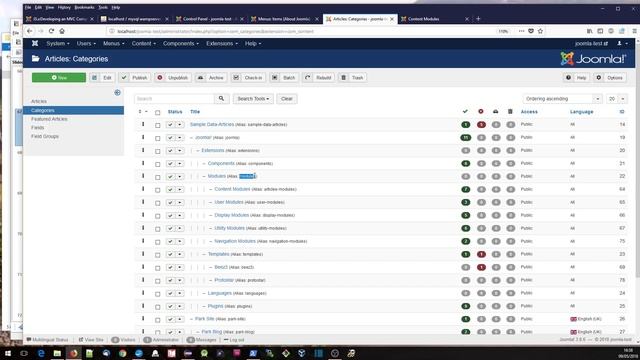Screen dimensions: 640x360
Task: Click the unpublished red badge for Templates row
Action: [x=481, y=254]
